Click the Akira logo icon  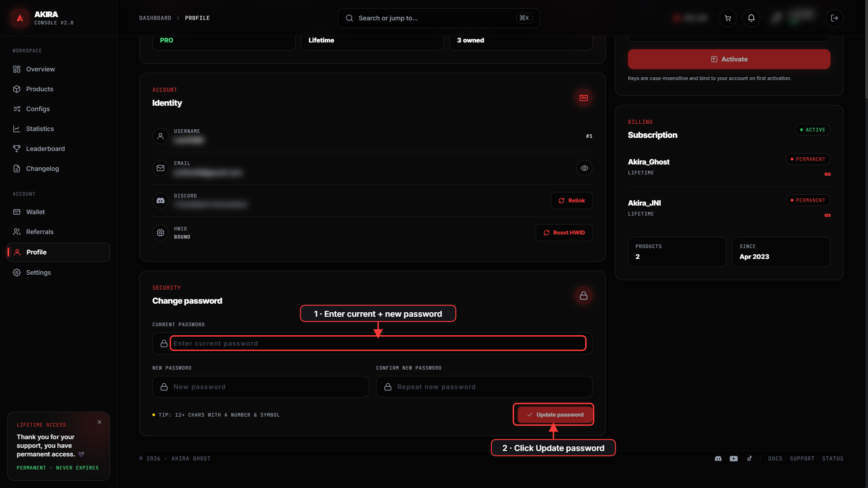click(20, 18)
